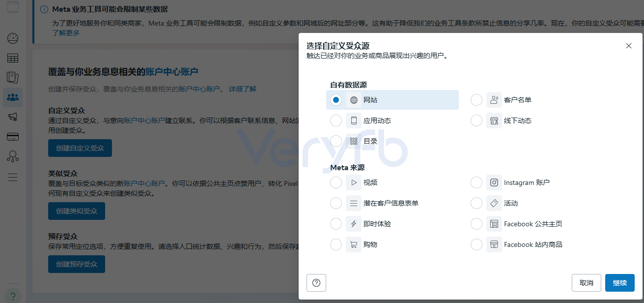This screenshot has height=303, width=644.
Task: Click the shop icon beside Facebook 站内商品
Action: [494, 244]
